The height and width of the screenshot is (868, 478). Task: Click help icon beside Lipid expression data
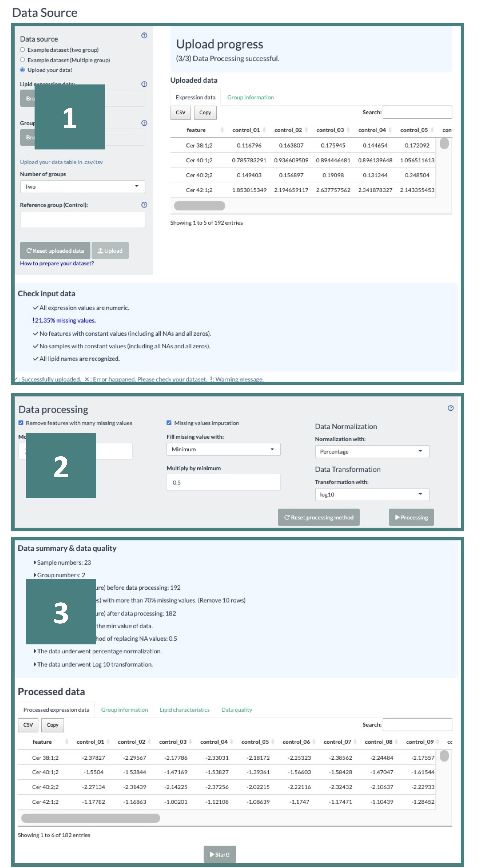click(144, 84)
